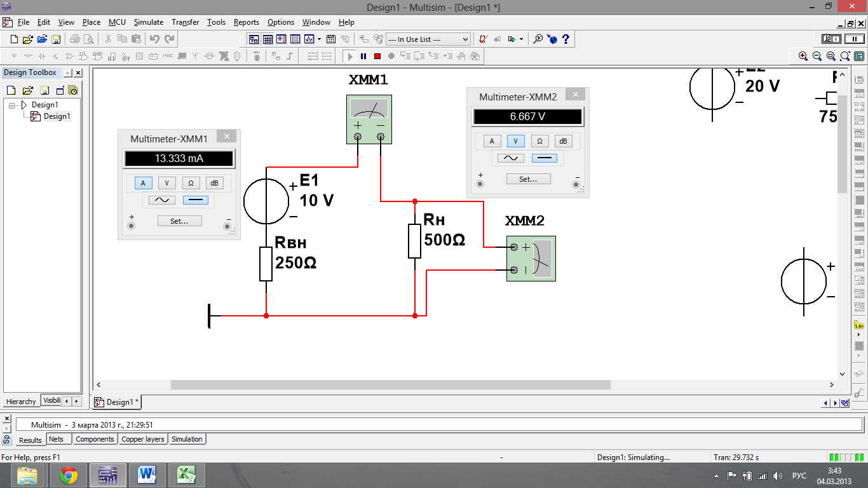Open Chrome from the taskbar
868x488 pixels.
pyautogui.click(x=68, y=475)
